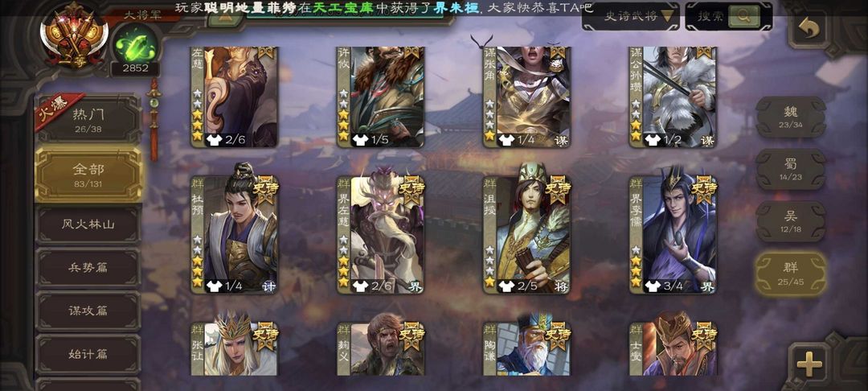Open the 风火林山 pack tab
The image size is (868, 391).
point(88,224)
